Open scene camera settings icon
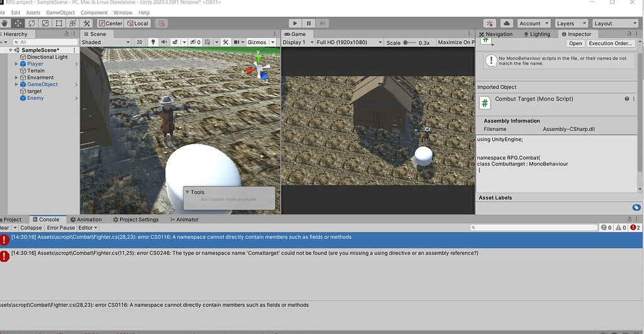 pyautogui.click(x=236, y=42)
